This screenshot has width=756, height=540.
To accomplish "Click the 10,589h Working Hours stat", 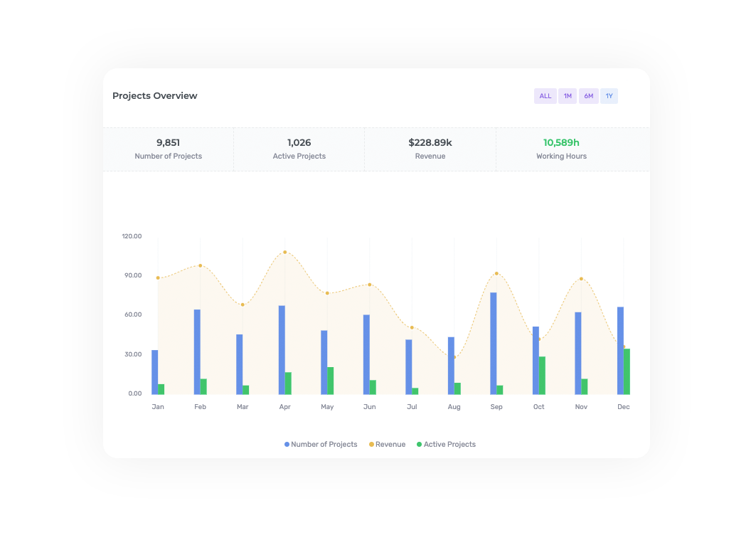I will (x=561, y=149).
